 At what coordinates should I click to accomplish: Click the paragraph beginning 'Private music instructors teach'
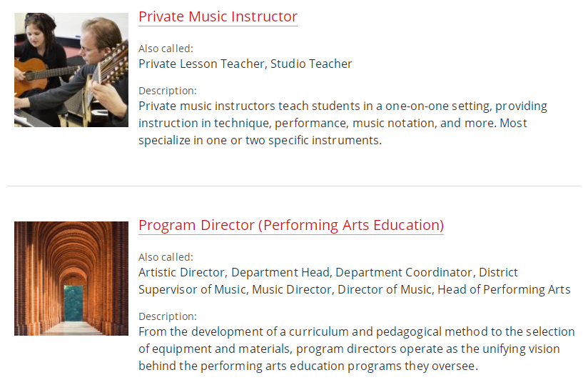343,123
